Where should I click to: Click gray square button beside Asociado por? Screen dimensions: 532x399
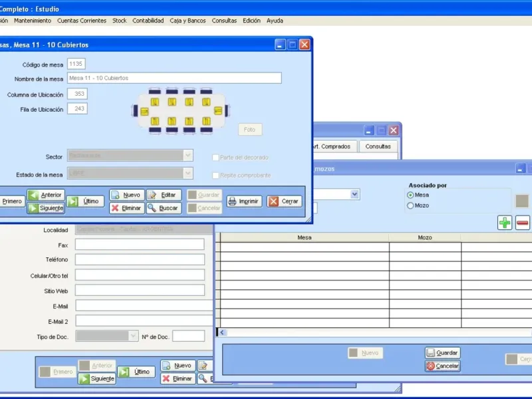522,201
